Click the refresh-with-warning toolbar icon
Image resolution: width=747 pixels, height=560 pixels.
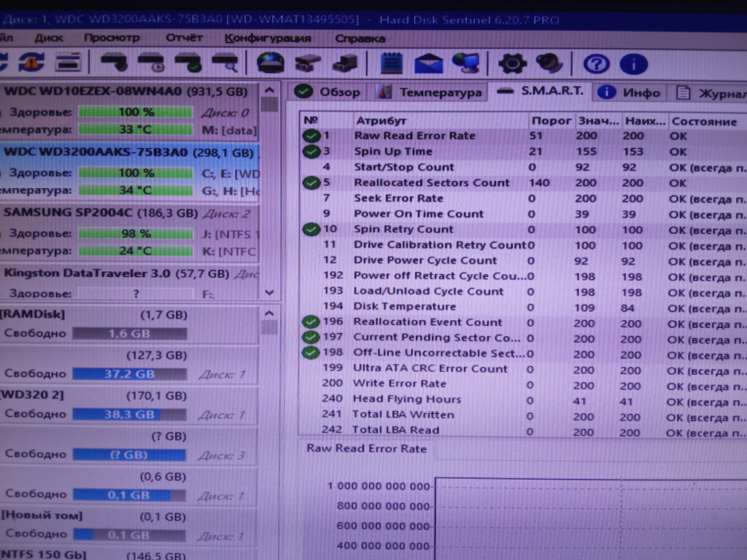(x=31, y=63)
